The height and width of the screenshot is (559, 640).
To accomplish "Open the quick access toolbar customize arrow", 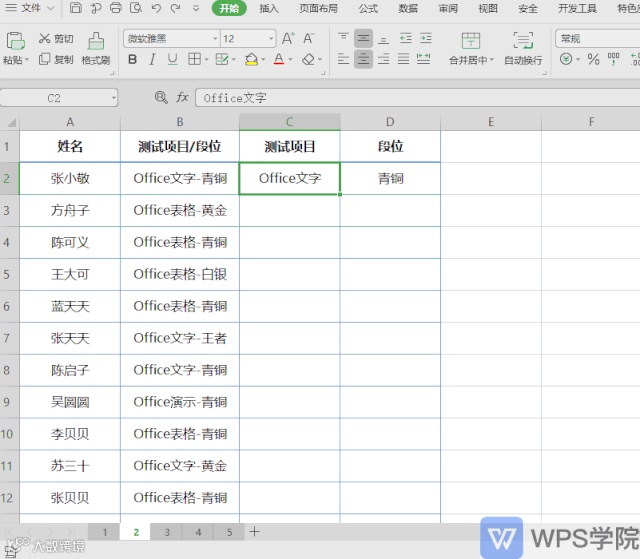I will (196, 8).
